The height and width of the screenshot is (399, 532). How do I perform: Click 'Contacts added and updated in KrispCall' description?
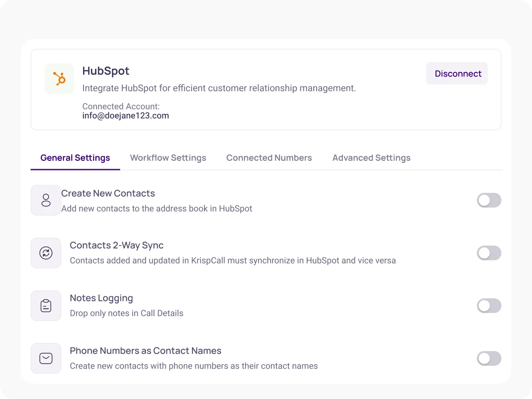coord(233,261)
